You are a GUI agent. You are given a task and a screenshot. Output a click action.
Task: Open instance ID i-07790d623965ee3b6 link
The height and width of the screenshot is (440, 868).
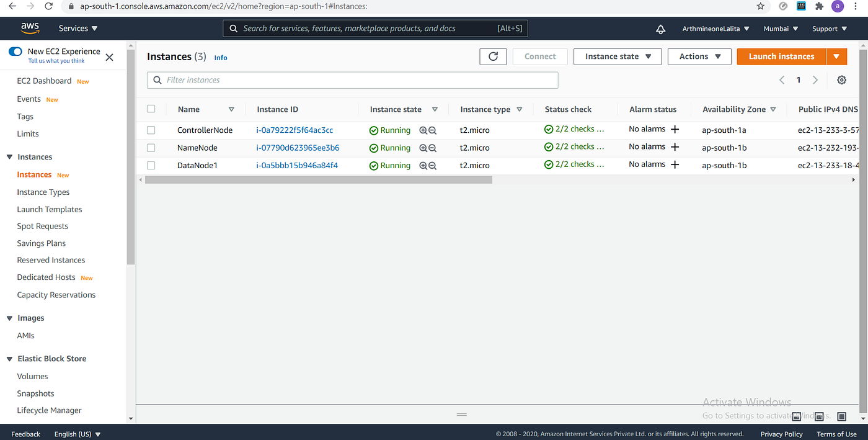point(298,148)
